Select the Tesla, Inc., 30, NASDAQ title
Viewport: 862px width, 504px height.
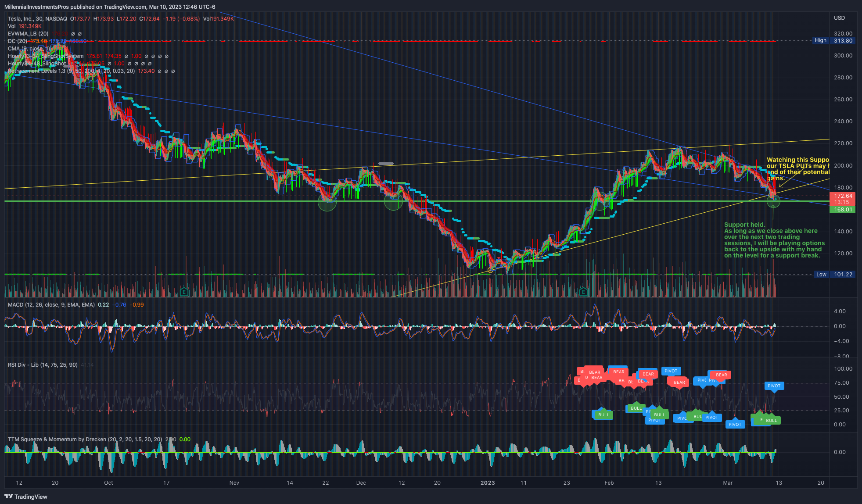pyautogui.click(x=37, y=19)
